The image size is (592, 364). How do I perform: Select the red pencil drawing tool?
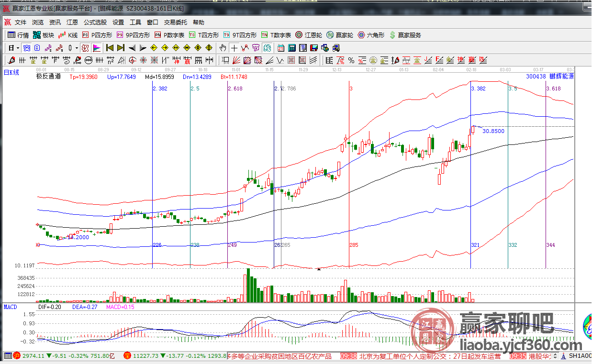[x=11, y=60]
